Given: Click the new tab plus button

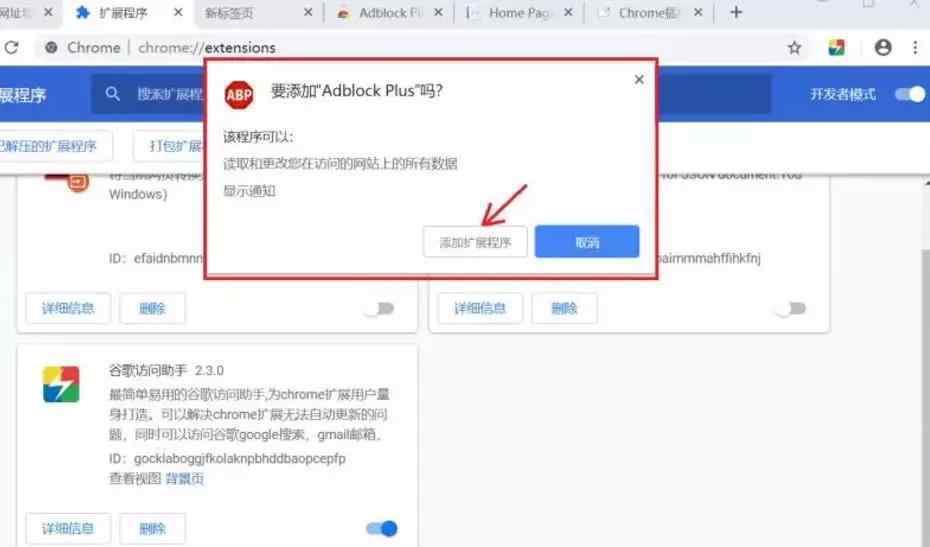Looking at the screenshot, I should point(736,13).
